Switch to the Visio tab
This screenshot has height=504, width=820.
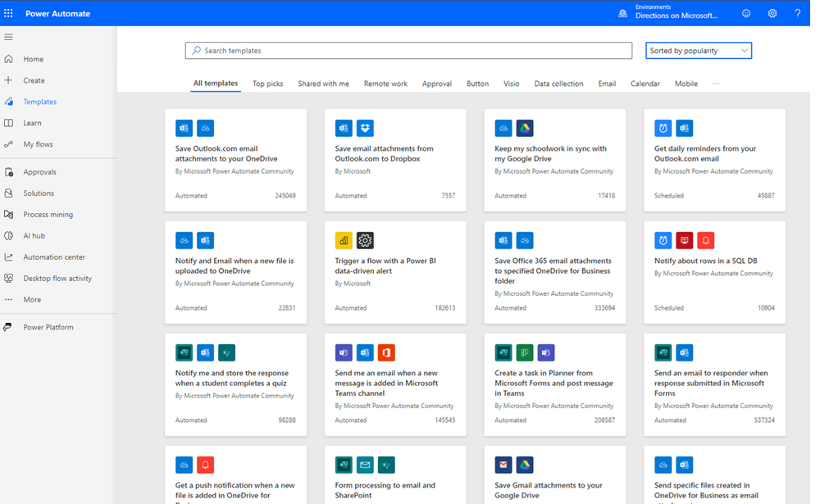512,84
